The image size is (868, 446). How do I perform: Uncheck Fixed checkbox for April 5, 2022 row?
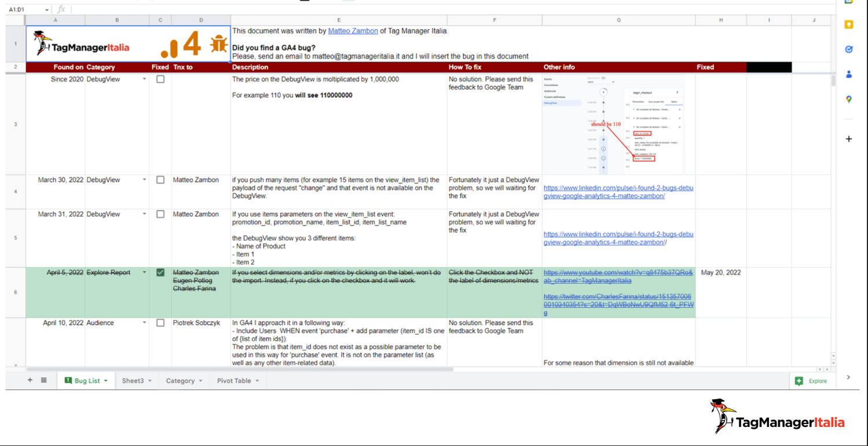click(x=160, y=272)
